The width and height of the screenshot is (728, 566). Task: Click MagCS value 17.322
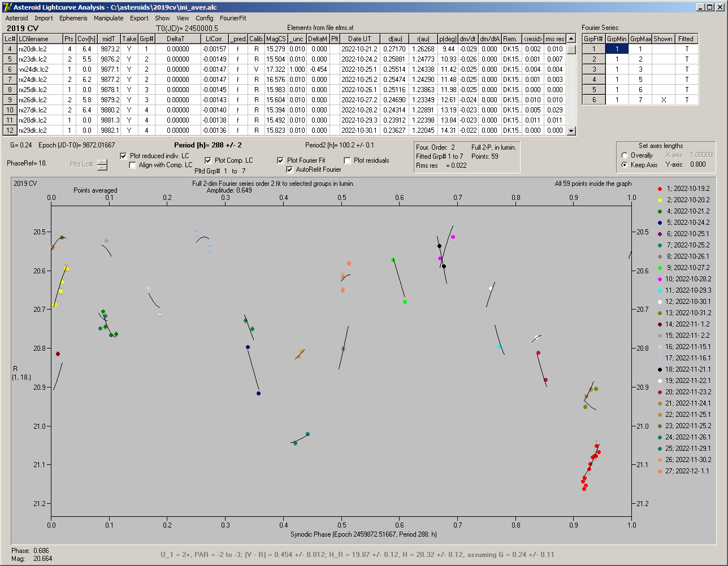point(276,69)
